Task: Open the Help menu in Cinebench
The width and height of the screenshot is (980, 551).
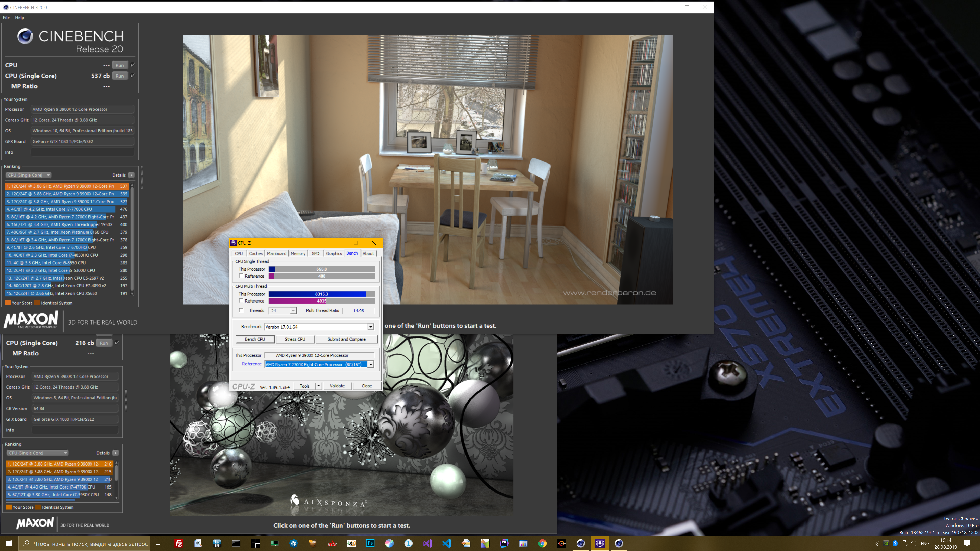Action: [19, 18]
